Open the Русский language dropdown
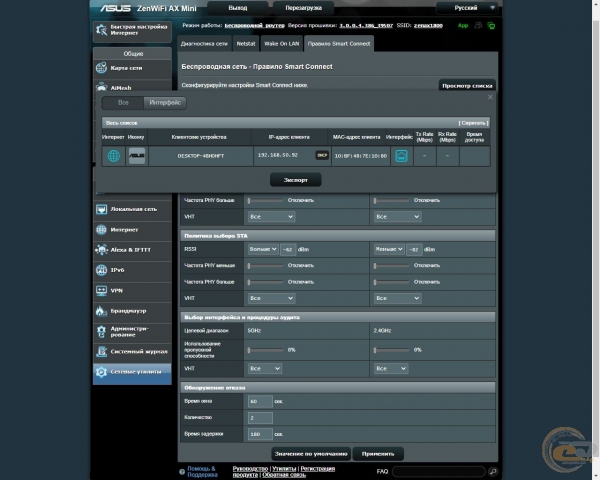This screenshot has width=600, height=480. pos(467,8)
